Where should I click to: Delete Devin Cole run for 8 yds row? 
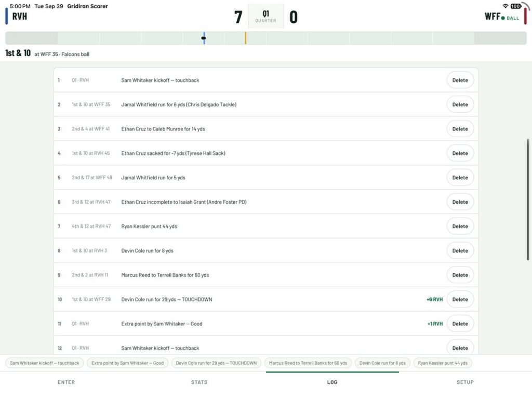[x=460, y=251]
